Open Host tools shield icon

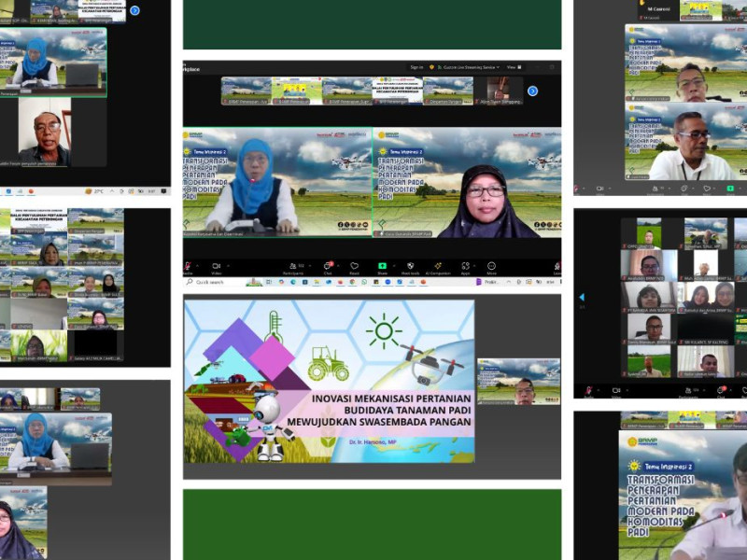[410, 267]
